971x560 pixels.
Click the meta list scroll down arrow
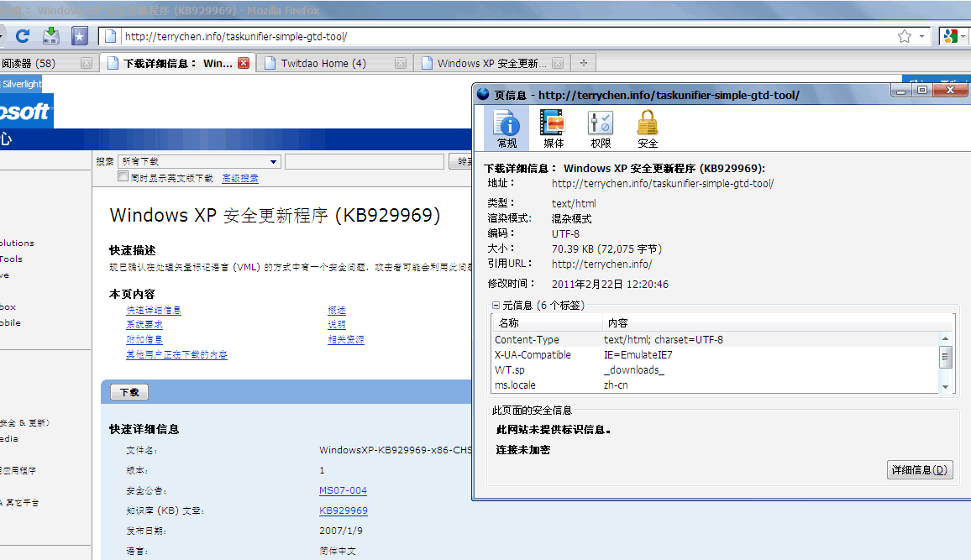click(945, 387)
